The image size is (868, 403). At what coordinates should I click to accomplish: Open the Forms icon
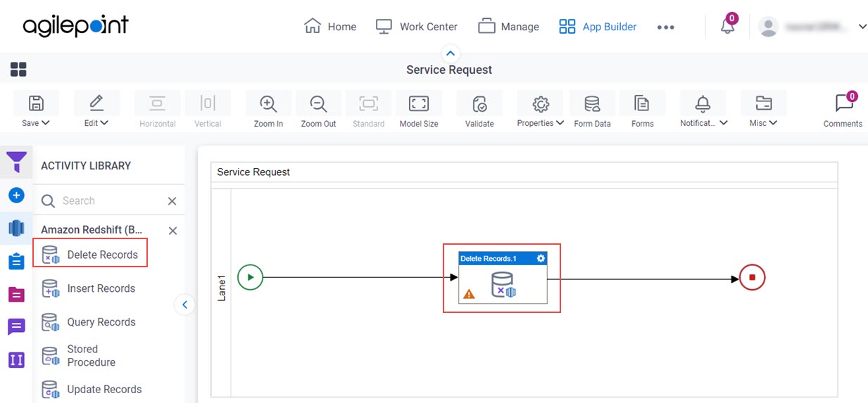[642, 104]
